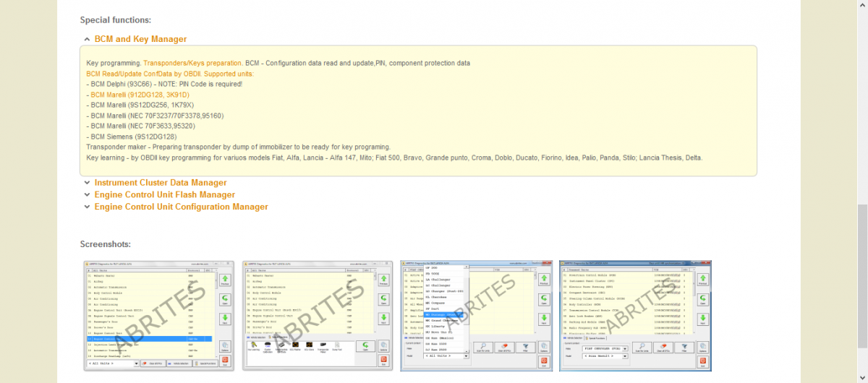
Task: Open the screenshot with the open Challenger dropdown list
Action: click(x=475, y=316)
